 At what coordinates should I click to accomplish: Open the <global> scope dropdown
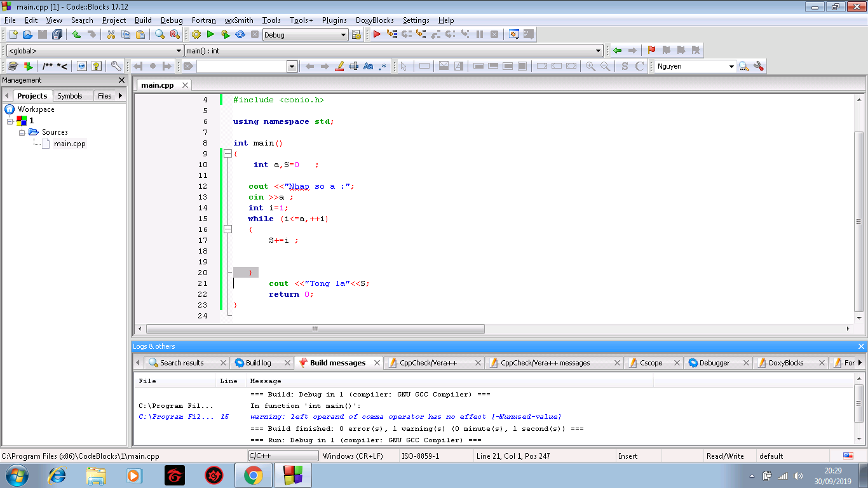click(179, 51)
